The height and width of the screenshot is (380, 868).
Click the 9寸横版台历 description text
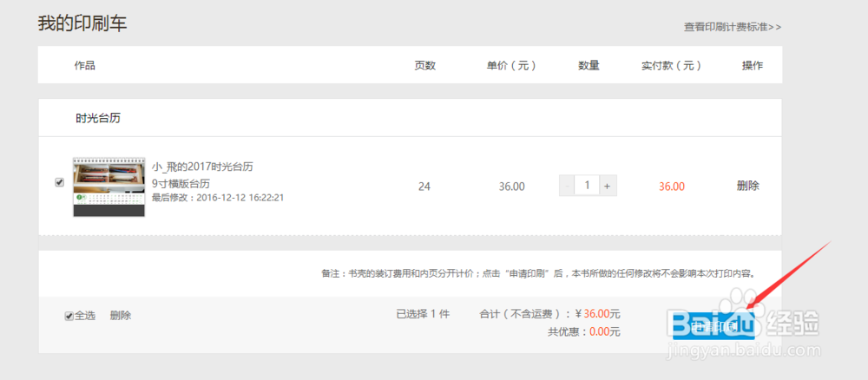[181, 184]
